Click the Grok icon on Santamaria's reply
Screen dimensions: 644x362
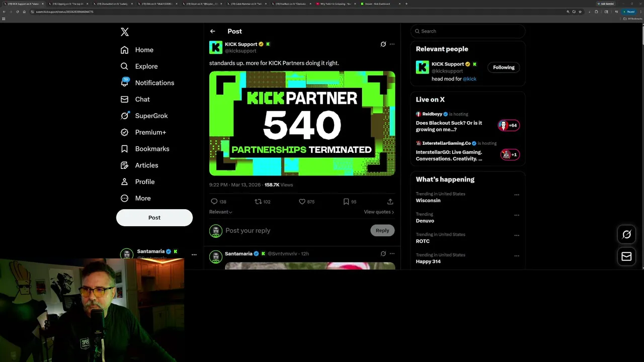pyautogui.click(x=383, y=254)
